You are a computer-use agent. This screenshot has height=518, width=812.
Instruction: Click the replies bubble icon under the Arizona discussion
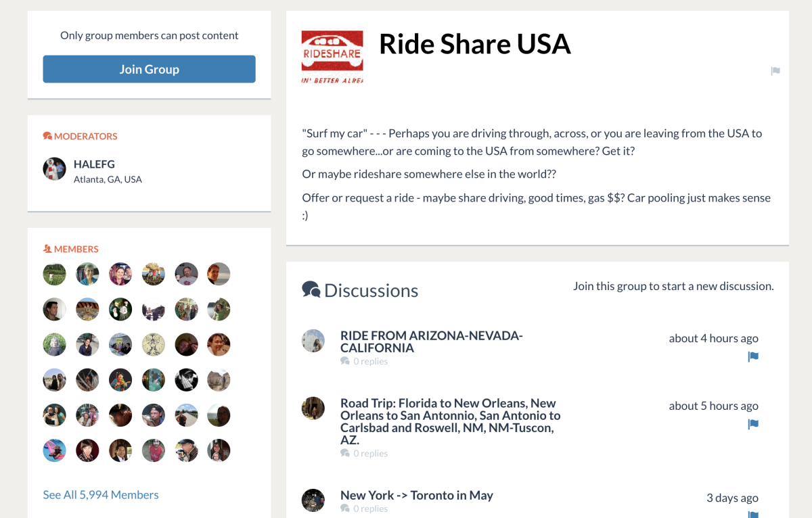(x=345, y=360)
